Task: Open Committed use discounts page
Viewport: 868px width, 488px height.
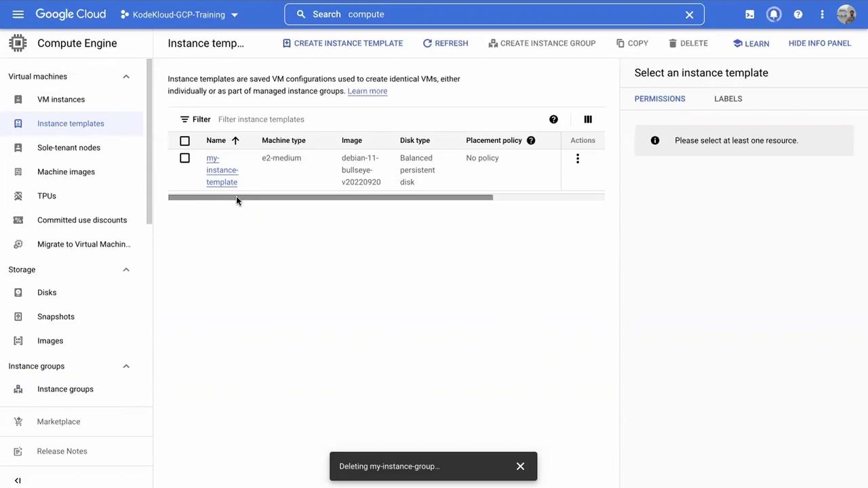Action: 82,220
